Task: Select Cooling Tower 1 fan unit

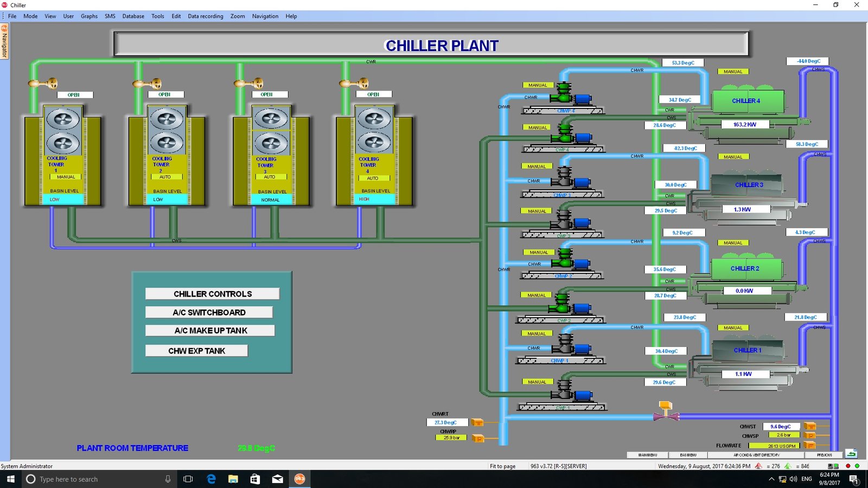Action: click(63, 131)
